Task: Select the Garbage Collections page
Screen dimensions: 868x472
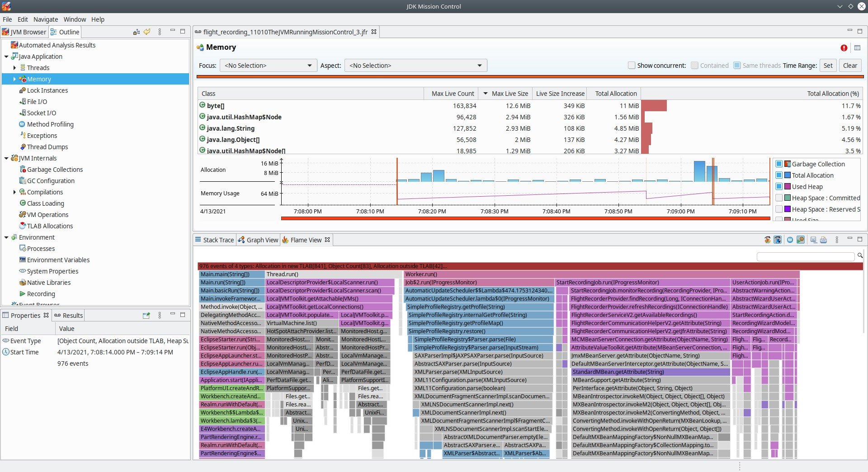Action: click(x=56, y=169)
